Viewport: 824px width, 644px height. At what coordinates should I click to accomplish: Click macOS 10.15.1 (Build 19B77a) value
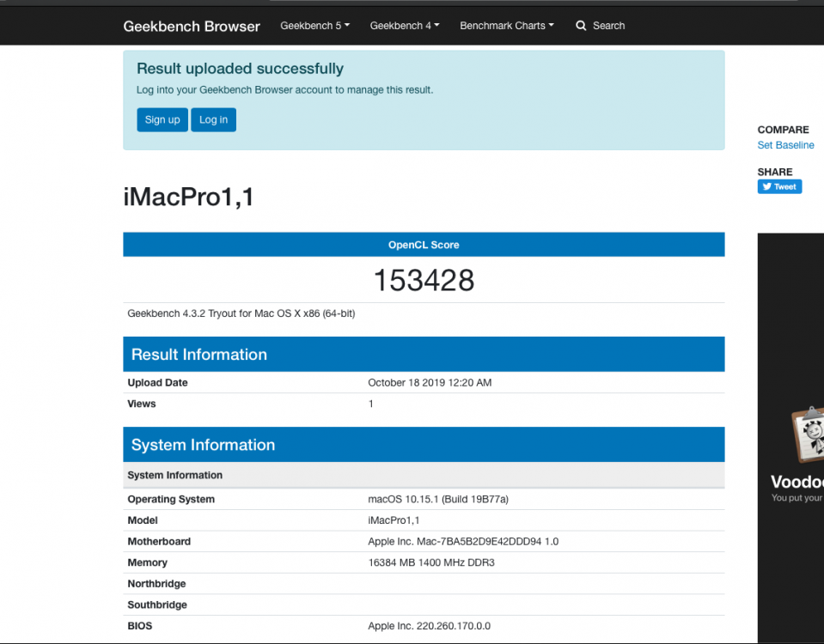click(438, 500)
